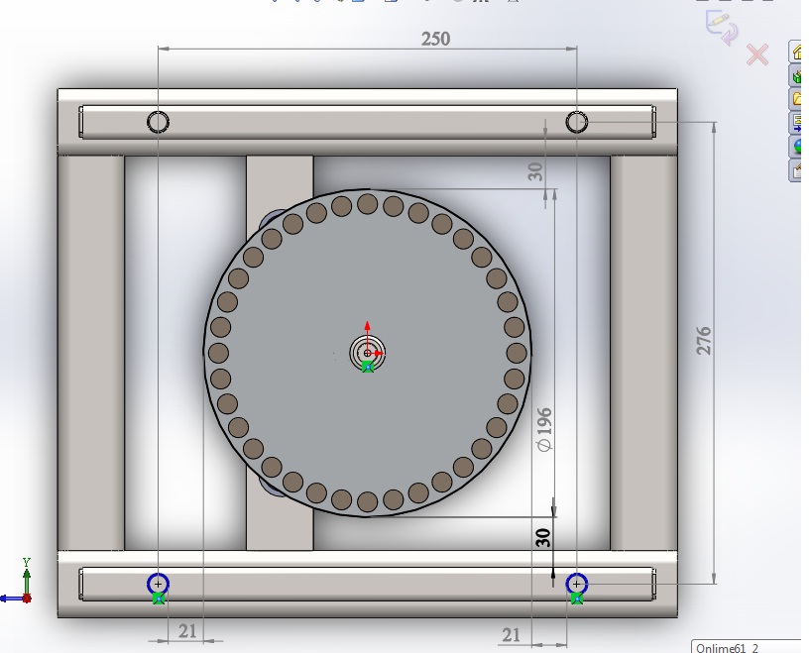Open the Design Library task pane tab
The image size is (812, 653).
[797, 75]
